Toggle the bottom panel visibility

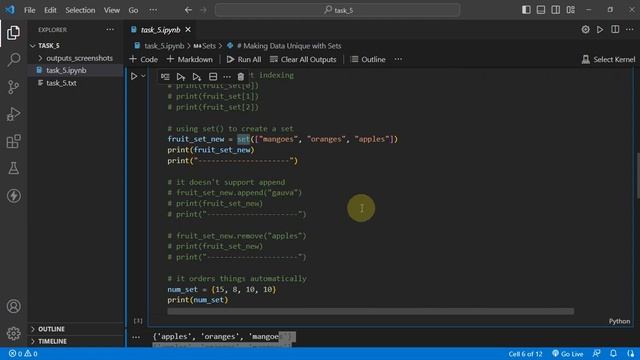(541, 10)
